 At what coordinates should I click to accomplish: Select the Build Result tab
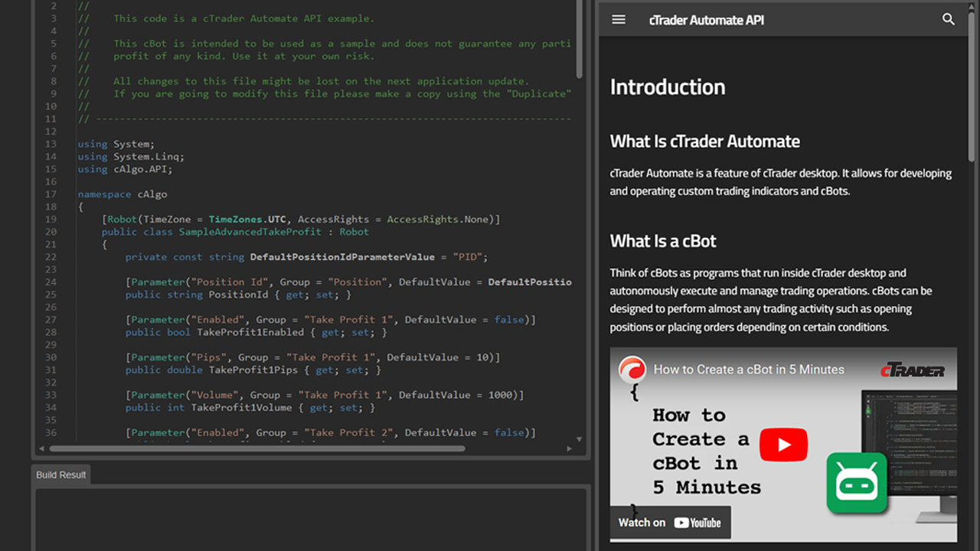click(x=61, y=474)
